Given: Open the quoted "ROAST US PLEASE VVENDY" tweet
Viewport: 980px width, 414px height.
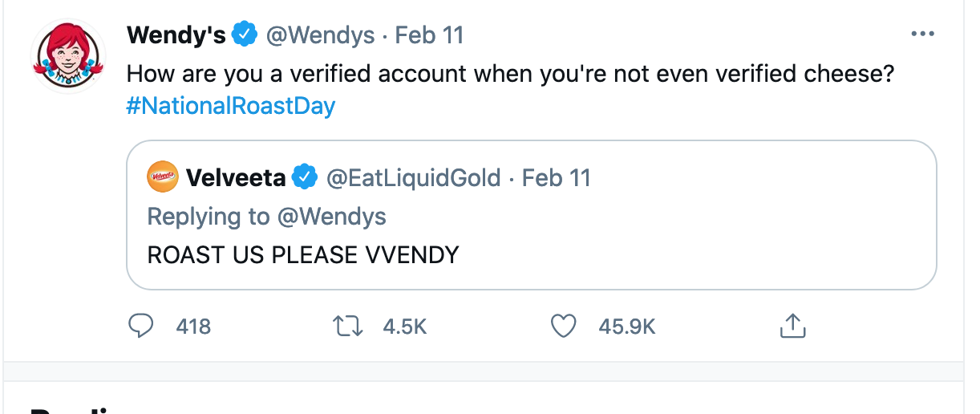Looking at the screenshot, I should (x=303, y=255).
